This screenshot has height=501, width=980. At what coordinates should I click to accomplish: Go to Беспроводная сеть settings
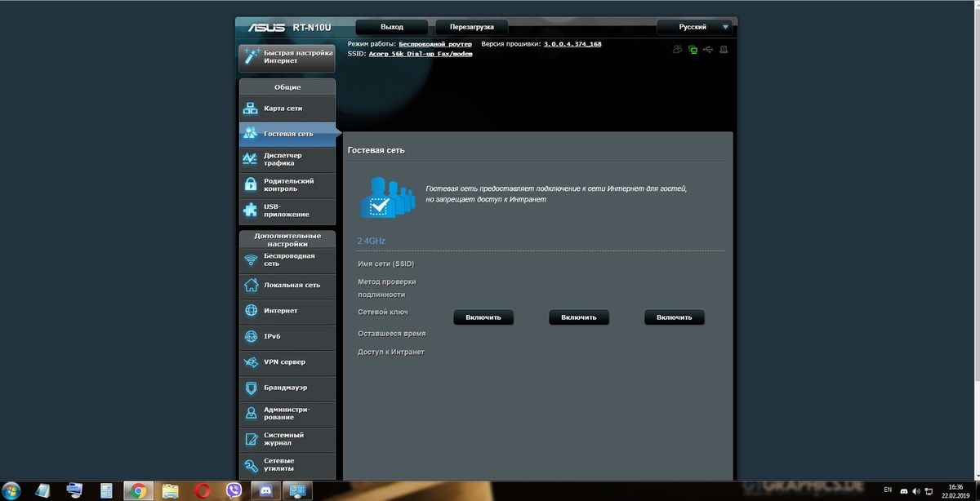point(287,259)
